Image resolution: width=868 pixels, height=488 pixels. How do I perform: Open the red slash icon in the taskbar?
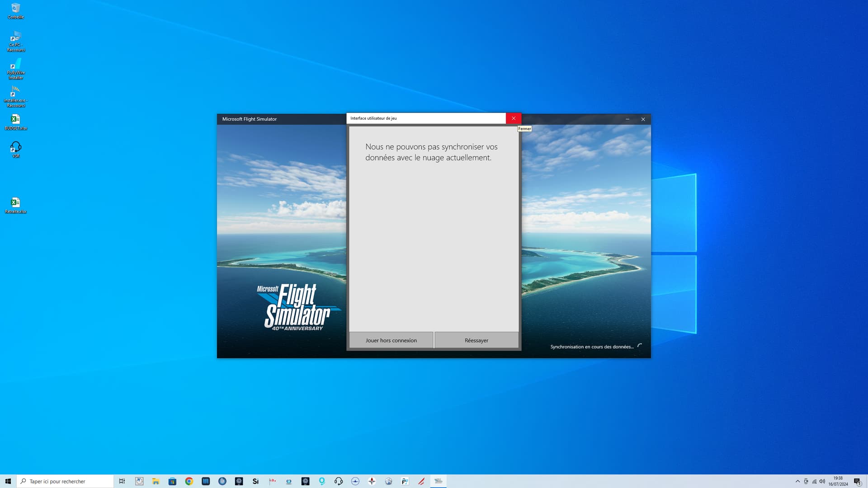click(422, 481)
